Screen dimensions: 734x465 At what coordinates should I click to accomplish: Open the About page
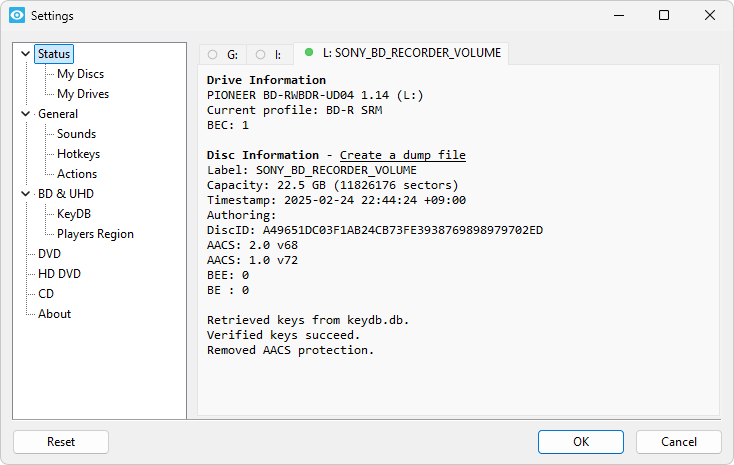point(54,314)
